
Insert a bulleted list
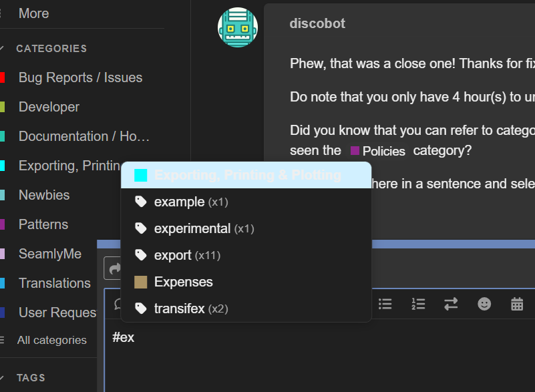click(385, 304)
